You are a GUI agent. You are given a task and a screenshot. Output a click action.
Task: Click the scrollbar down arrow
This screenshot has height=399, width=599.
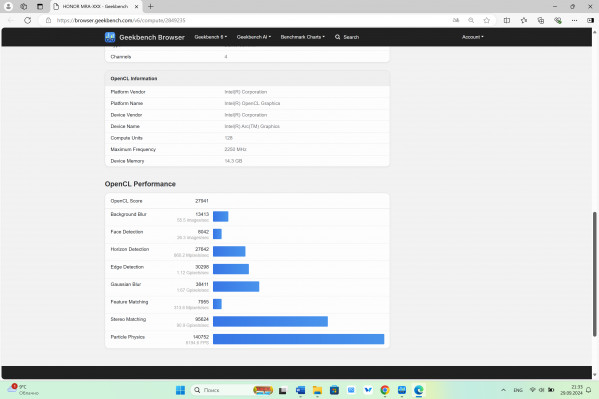coord(594,375)
